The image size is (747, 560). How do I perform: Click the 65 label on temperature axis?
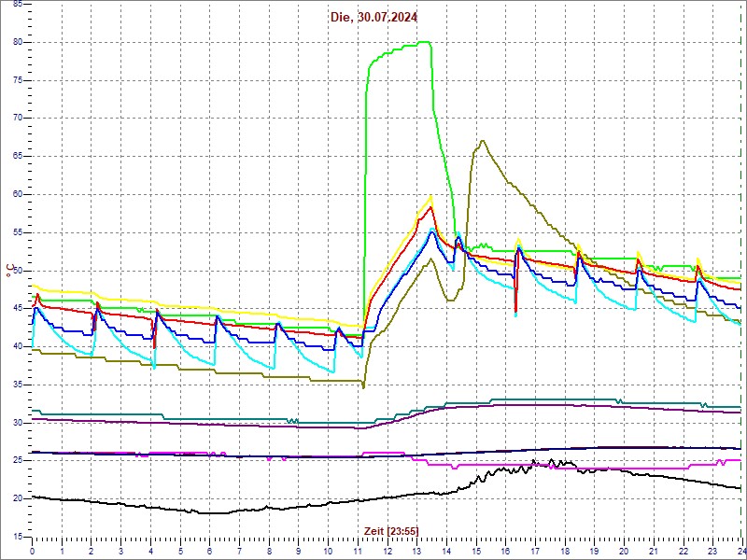[17, 157]
